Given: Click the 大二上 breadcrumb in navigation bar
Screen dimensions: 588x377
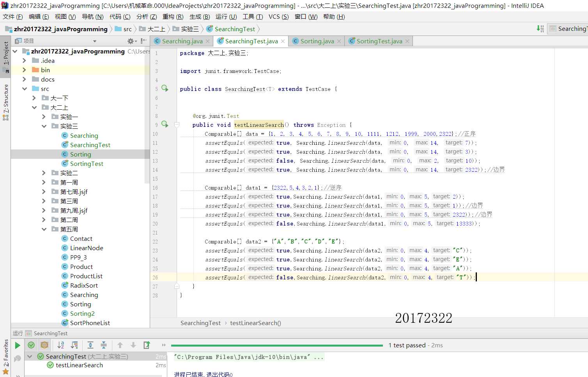Looking at the screenshot, I should [156, 29].
